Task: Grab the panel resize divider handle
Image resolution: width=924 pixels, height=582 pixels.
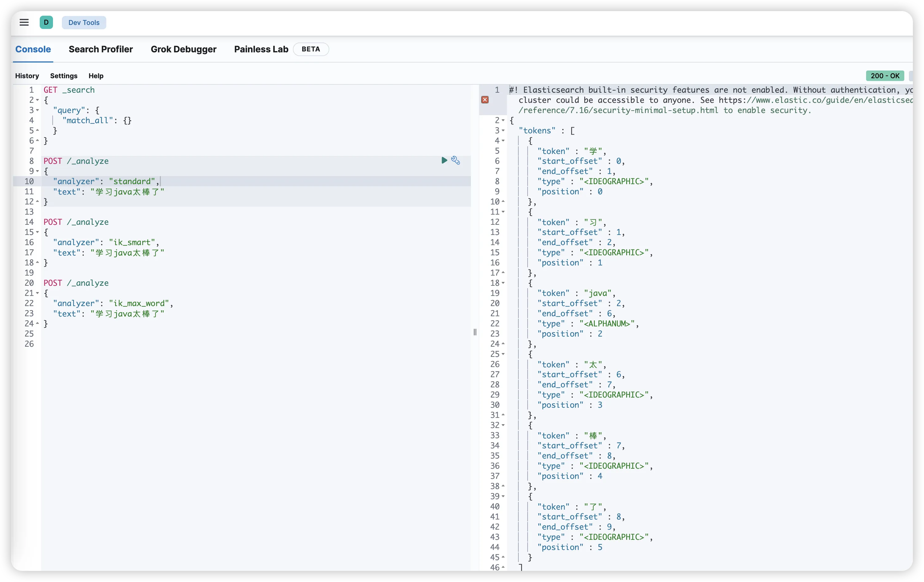Action: [x=475, y=332]
